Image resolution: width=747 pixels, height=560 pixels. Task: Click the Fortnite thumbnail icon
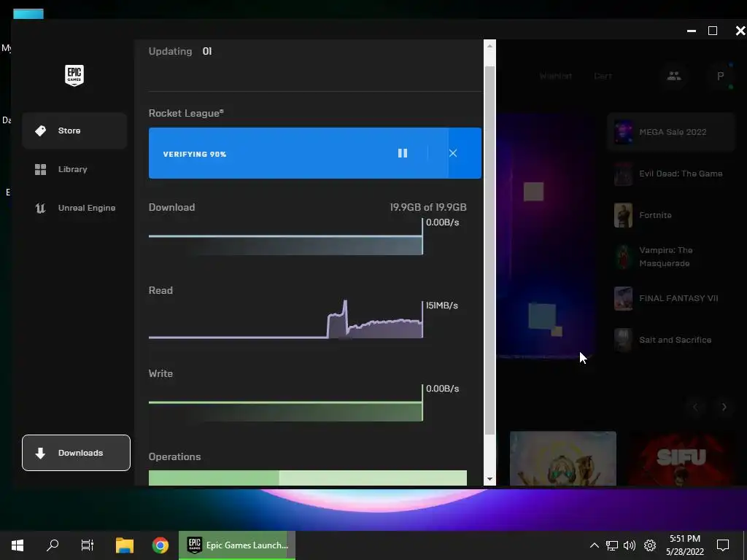click(623, 215)
